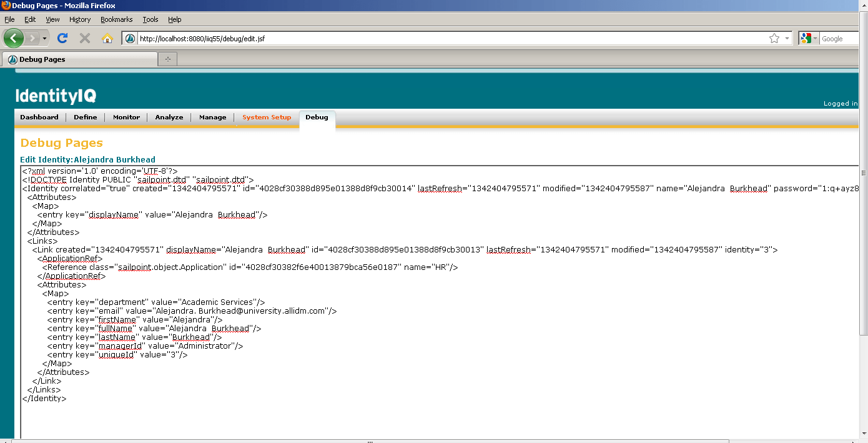Click the opening <Links> tag

[x=42, y=241]
